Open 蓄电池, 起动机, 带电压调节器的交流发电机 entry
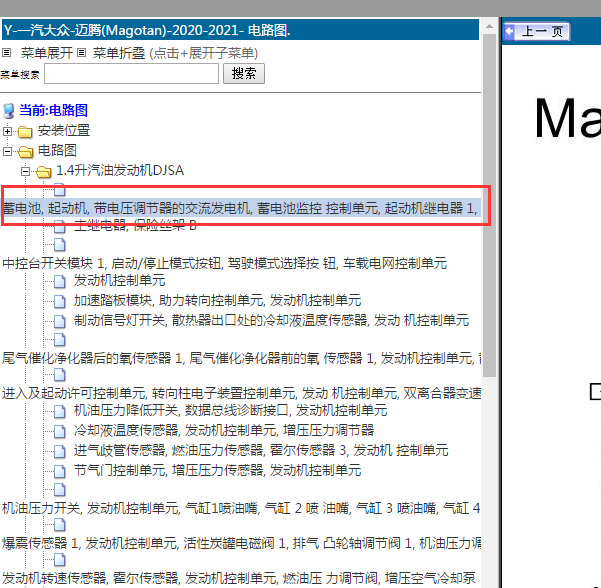The image size is (601, 588). click(x=240, y=208)
